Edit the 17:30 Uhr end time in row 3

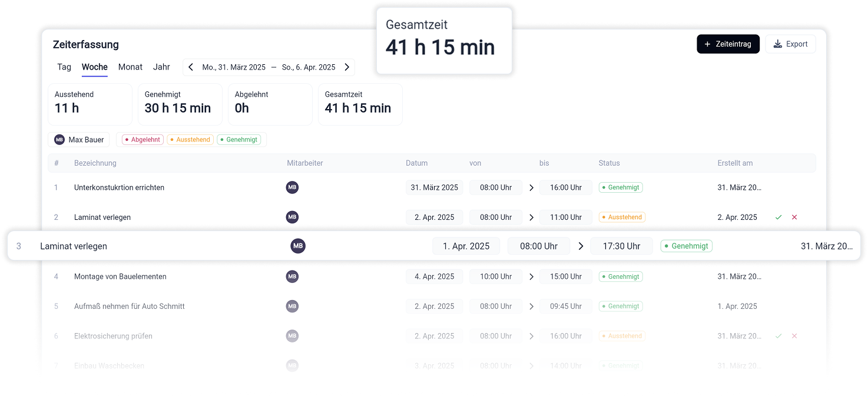pyautogui.click(x=621, y=246)
